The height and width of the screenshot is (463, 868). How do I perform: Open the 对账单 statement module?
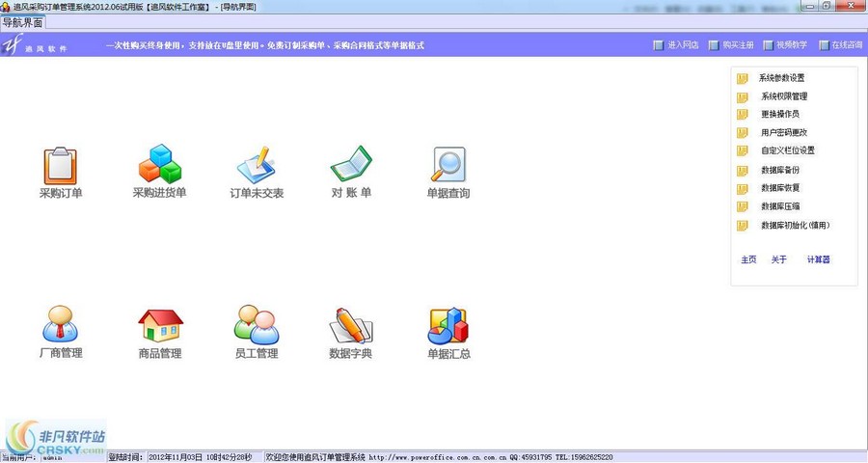point(351,173)
